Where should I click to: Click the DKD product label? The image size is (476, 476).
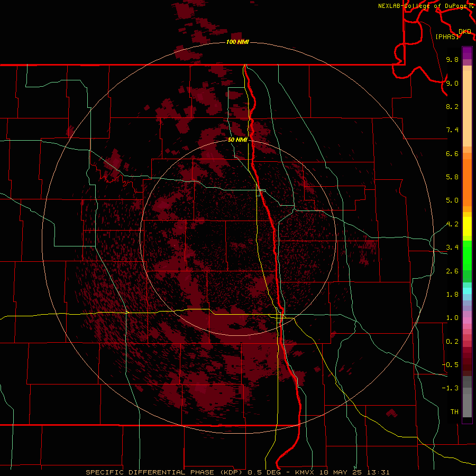465,32
